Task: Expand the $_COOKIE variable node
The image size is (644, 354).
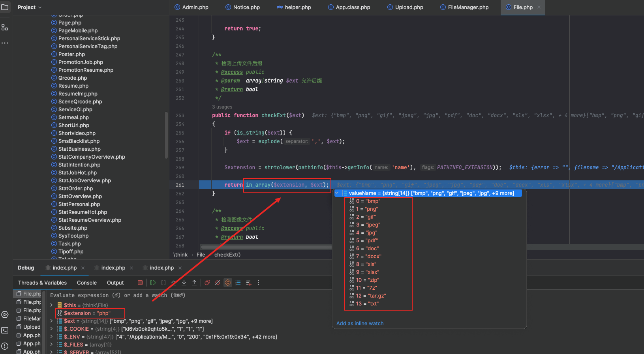Action: pos(51,329)
